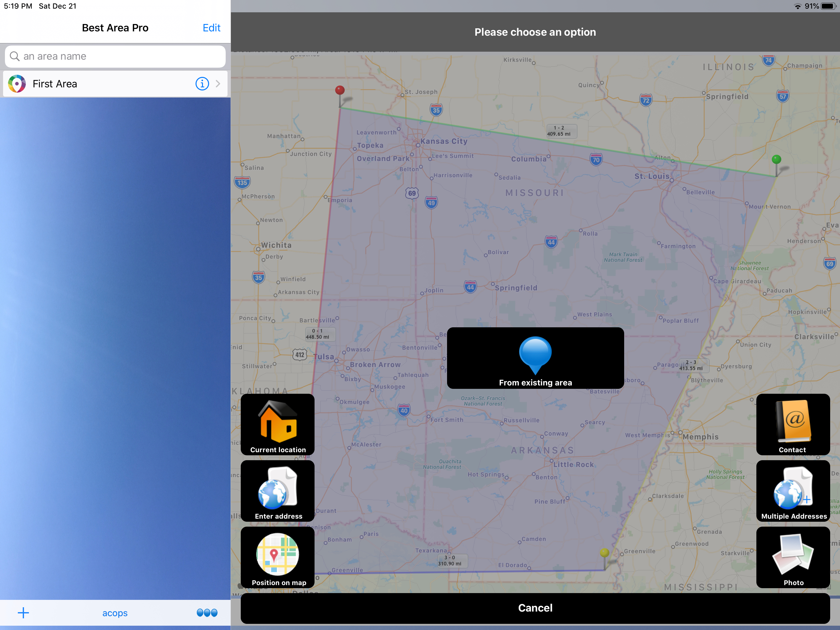Tap the plus add area icon
This screenshot has height=630, width=840.
point(23,612)
